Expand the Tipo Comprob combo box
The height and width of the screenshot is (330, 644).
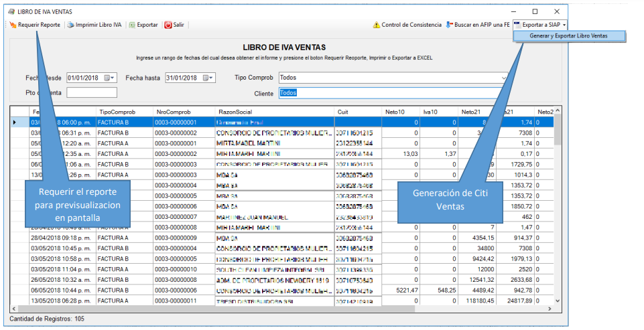503,78
